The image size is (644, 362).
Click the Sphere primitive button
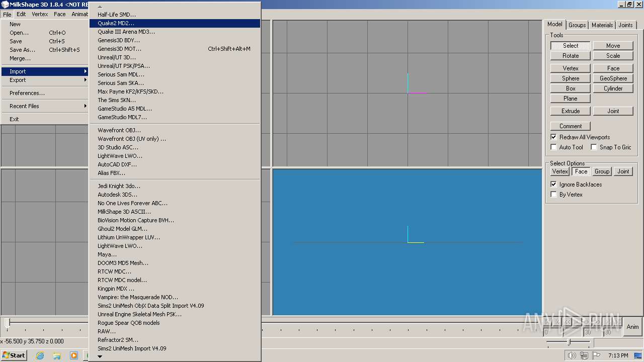(571, 78)
